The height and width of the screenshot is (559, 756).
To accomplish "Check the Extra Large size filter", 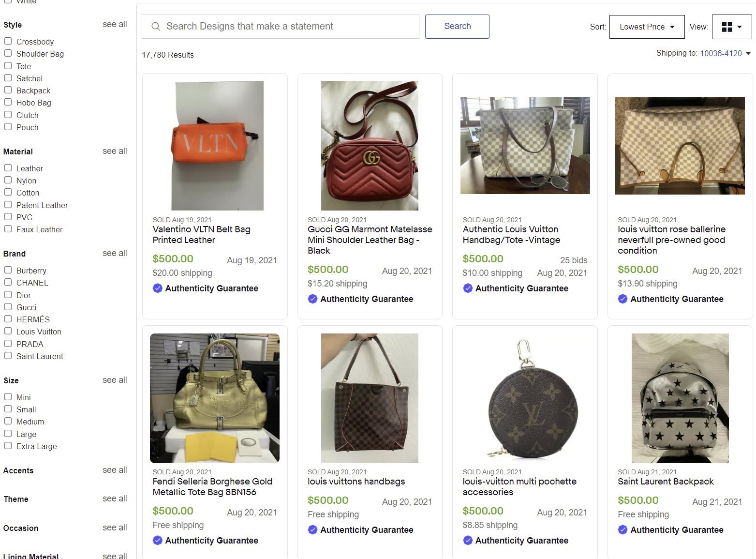I will pos(8,446).
